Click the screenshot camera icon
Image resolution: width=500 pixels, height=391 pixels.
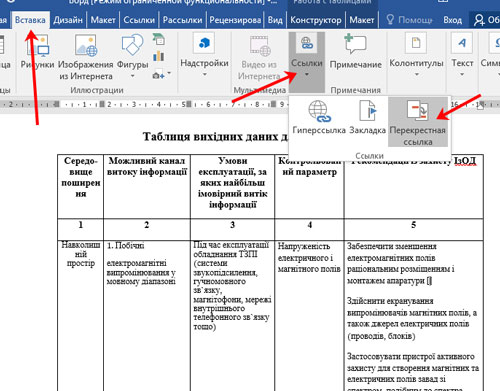(158, 75)
